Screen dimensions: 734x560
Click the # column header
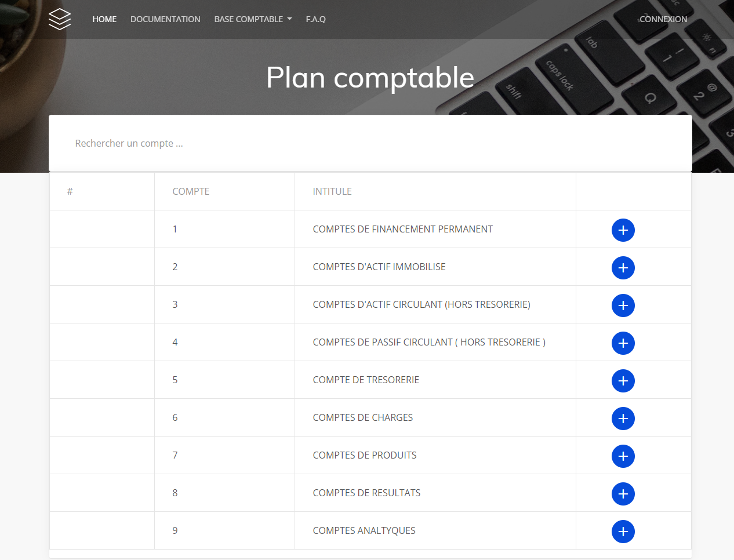[x=70, y=191]
